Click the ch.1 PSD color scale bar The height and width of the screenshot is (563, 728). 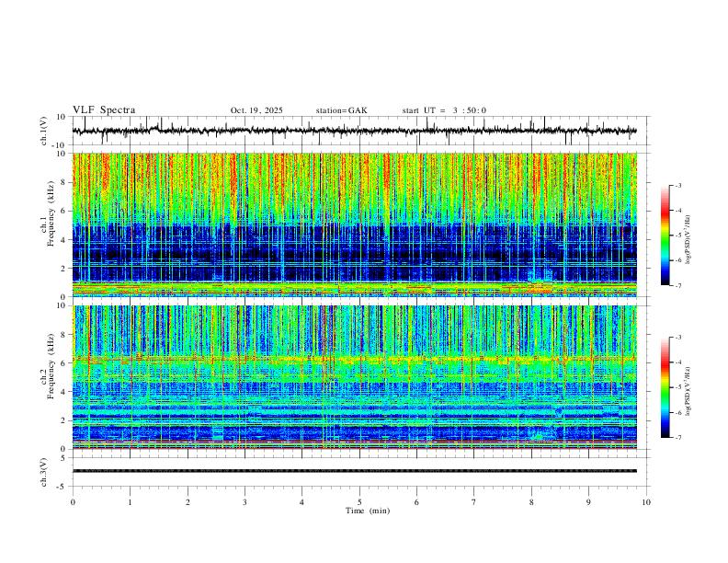point(665,236)
